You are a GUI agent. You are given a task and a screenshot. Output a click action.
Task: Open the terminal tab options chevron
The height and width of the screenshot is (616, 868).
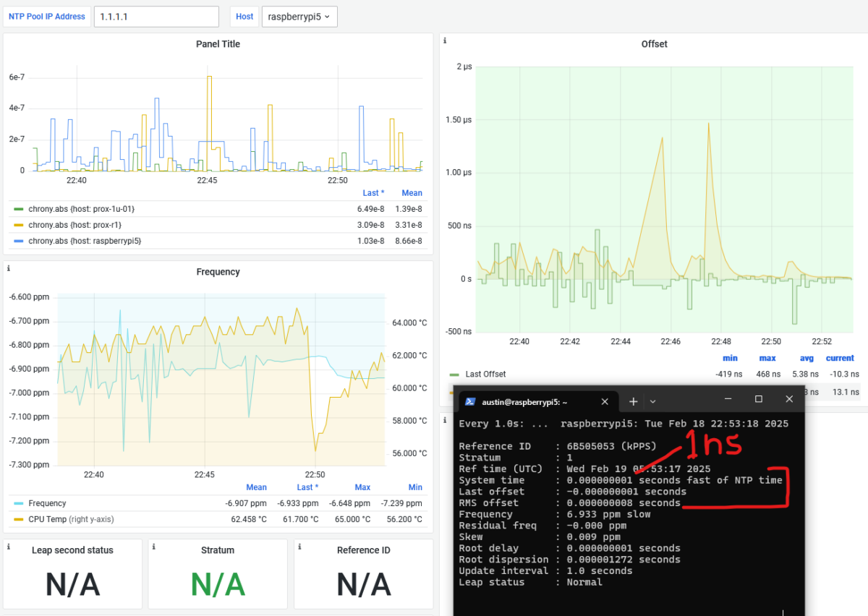653,401
